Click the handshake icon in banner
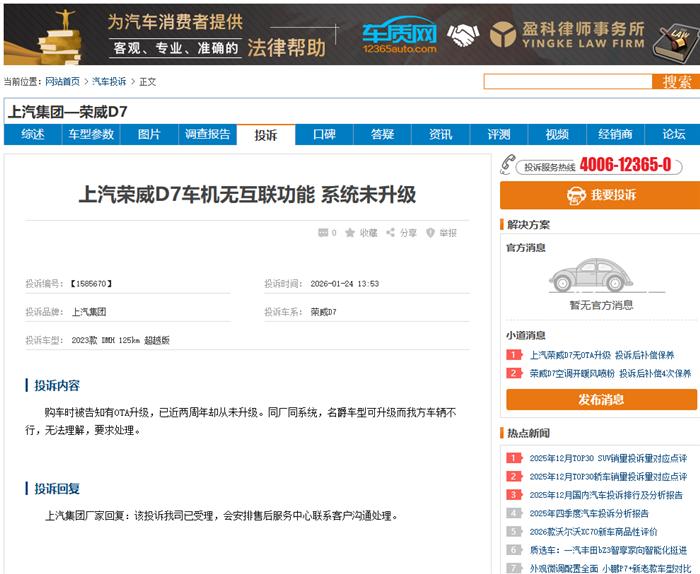 point(462,36)
